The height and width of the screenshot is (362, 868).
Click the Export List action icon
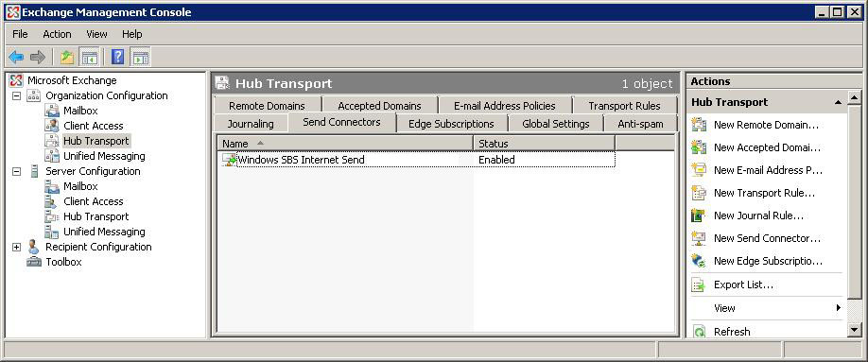tap(699, 285)
